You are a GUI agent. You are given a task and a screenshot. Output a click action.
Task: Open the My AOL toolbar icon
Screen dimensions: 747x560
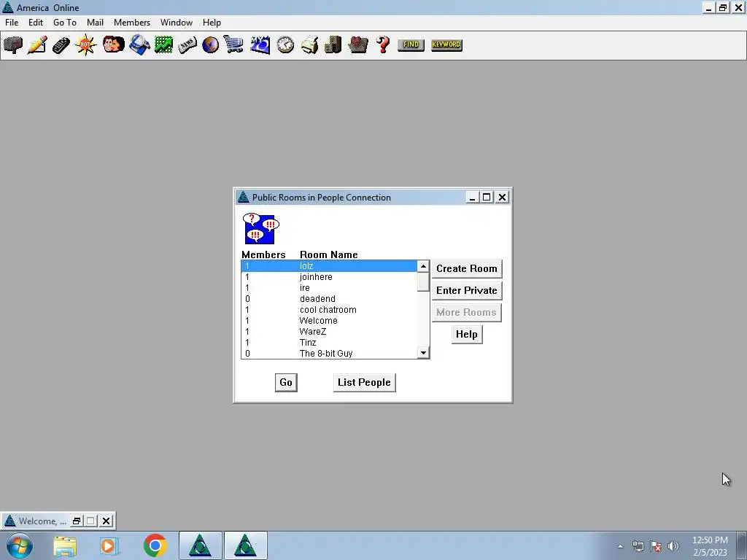[260, 44]
